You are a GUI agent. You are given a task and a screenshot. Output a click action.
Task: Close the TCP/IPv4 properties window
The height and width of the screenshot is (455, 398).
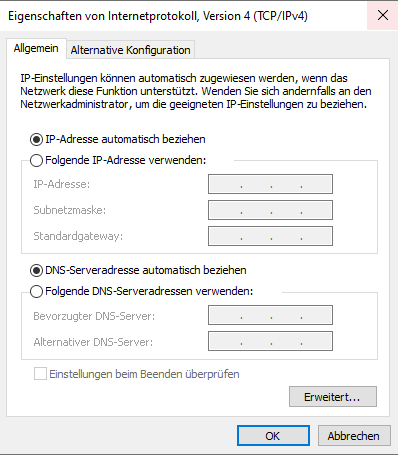383,15
